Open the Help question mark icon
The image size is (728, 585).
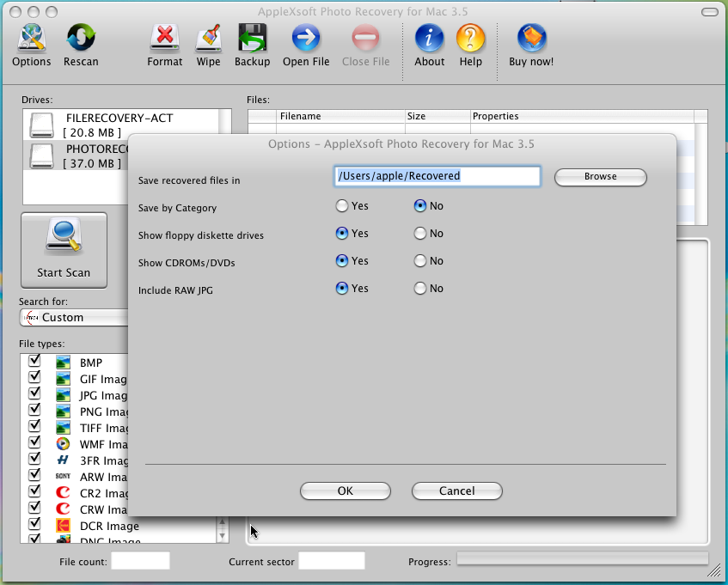(470, 38)
